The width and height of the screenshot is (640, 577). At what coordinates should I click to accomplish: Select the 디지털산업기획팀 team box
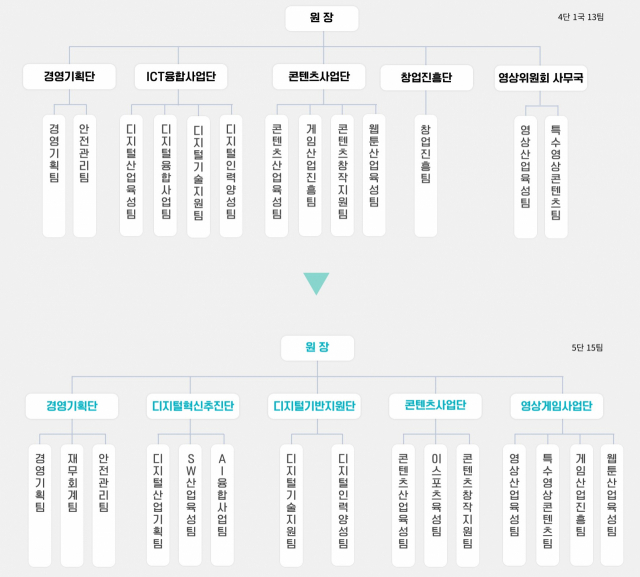[x=158, y=505]
